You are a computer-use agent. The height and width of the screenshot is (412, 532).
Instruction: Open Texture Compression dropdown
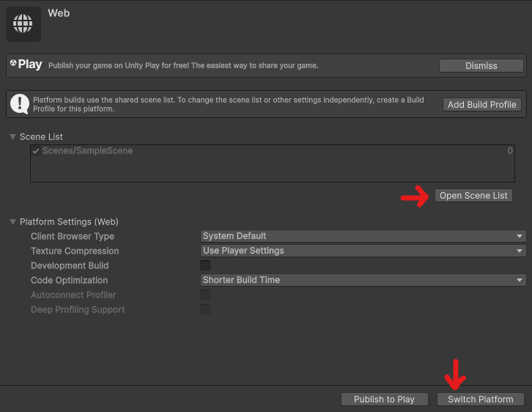[x=363, y=251]
